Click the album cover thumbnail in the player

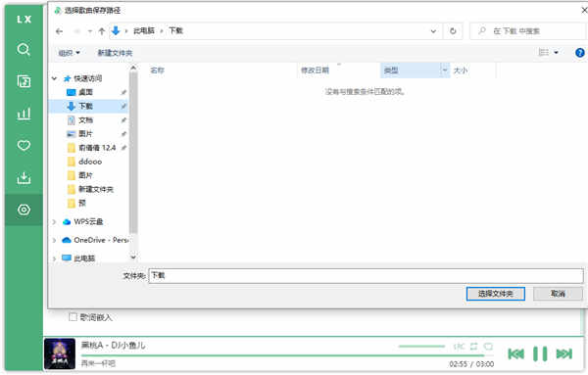60,354
